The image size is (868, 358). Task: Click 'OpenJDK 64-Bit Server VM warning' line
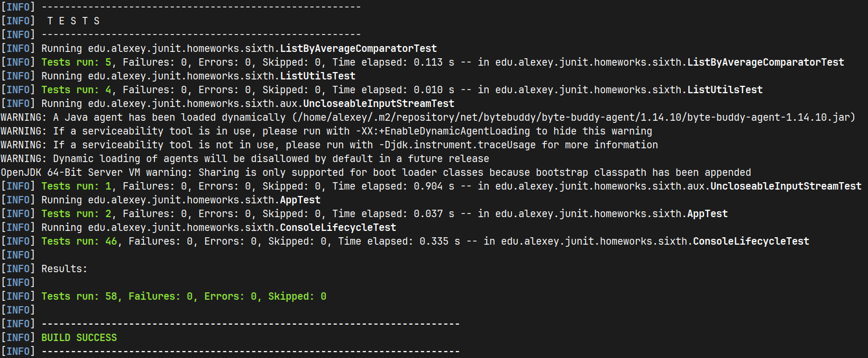pos(376,173)
